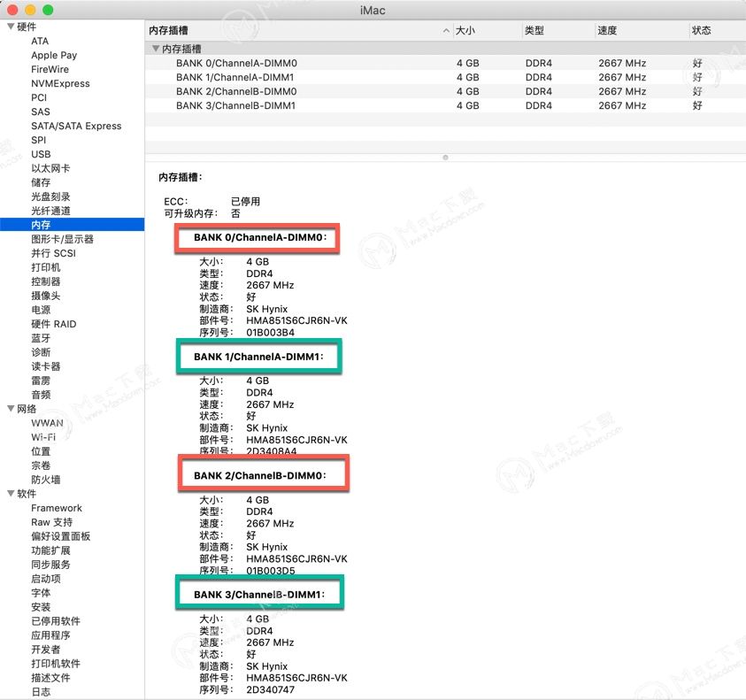Open 储存 sidebar item
746x700 pixels.
(41, 182)
